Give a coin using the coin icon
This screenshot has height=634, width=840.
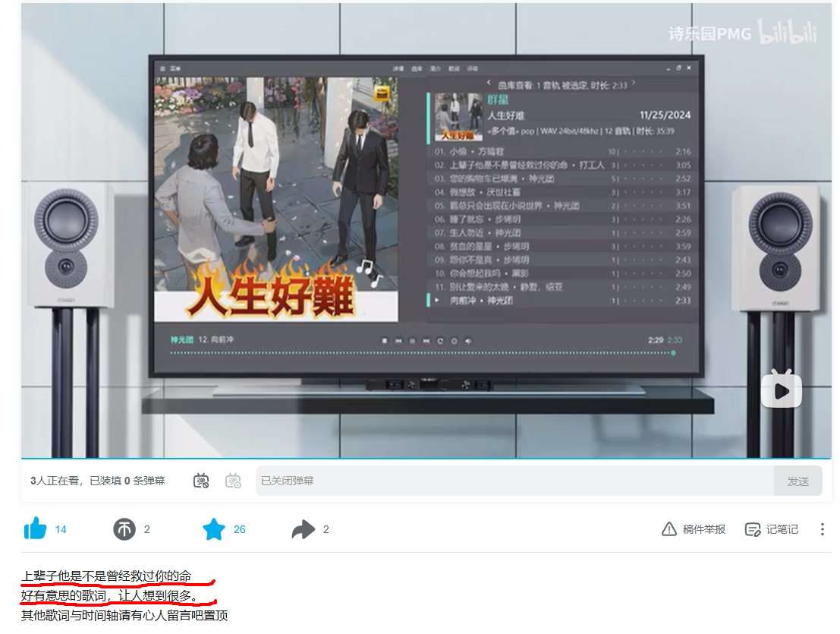click(x=124, y=529)
